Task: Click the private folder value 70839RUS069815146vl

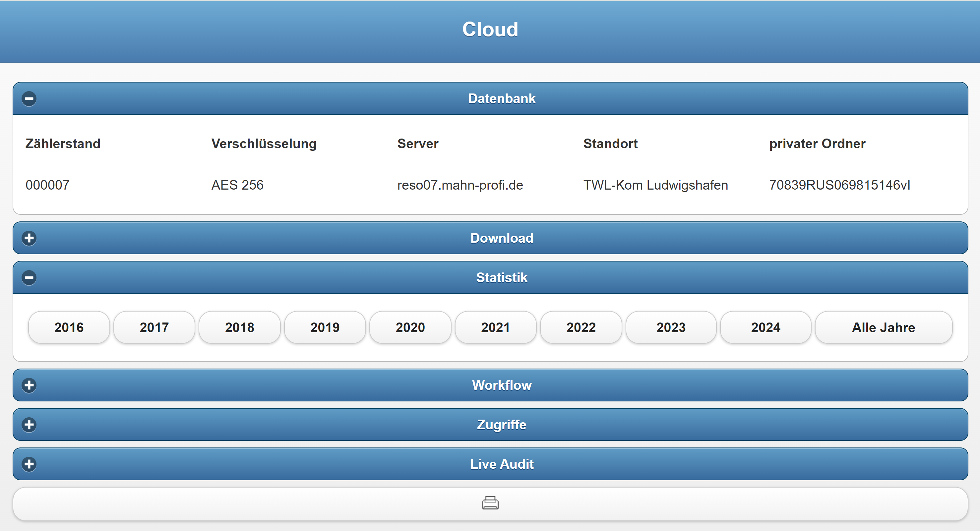Action: point(839,185)
